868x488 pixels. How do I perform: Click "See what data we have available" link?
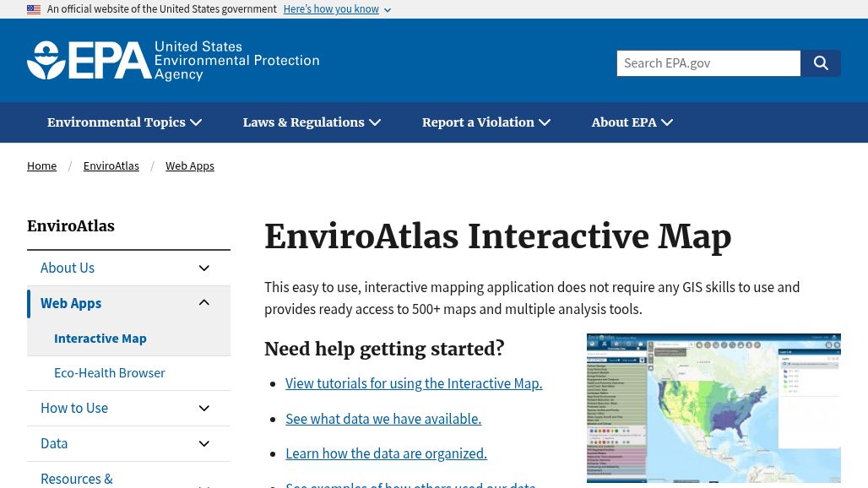point(383,419)
